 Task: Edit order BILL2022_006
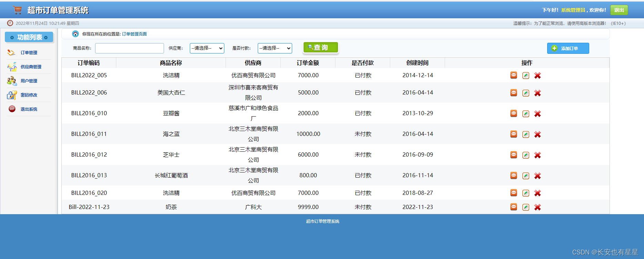pos(525,93)
